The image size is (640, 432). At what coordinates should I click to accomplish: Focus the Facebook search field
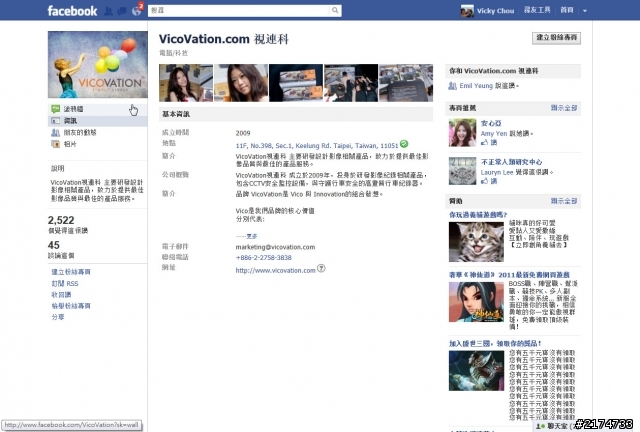239,11
